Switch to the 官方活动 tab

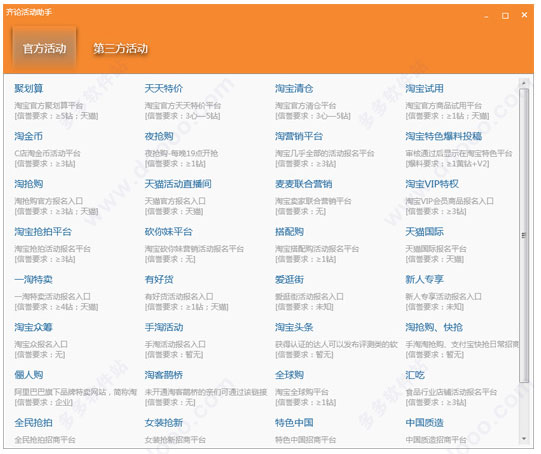tap(44, 48)
